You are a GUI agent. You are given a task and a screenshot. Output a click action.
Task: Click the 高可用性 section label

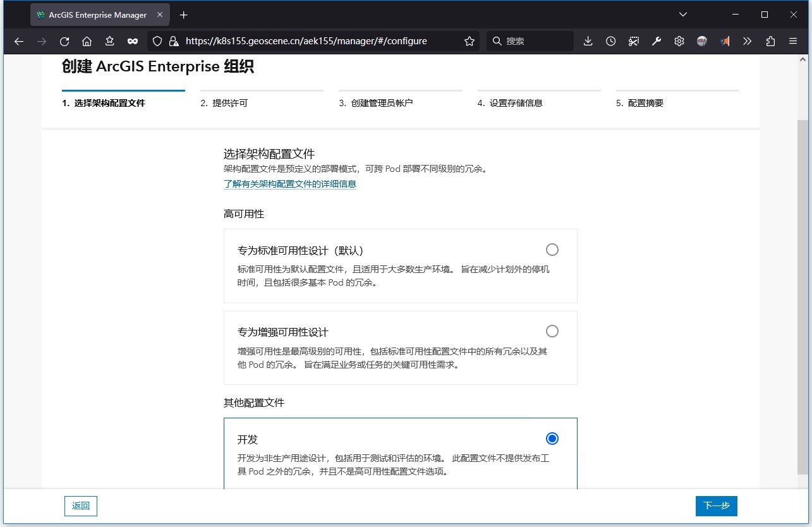coord(244,214)
